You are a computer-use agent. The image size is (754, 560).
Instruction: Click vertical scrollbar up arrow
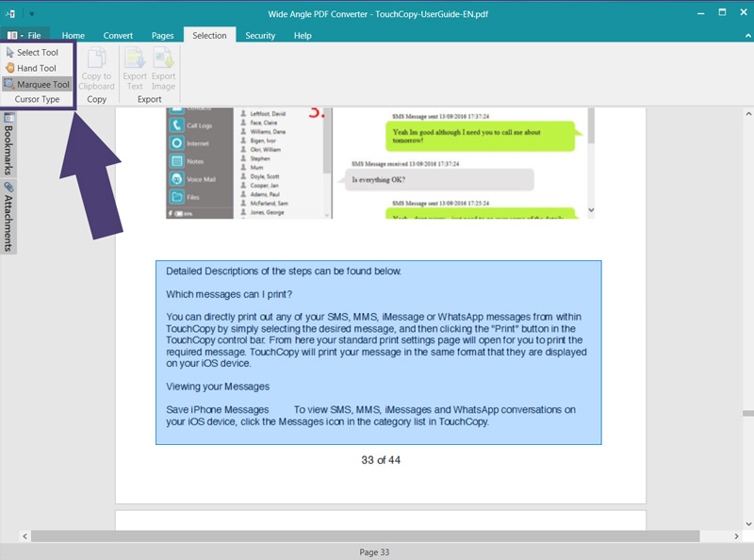[x=748, y=114]
